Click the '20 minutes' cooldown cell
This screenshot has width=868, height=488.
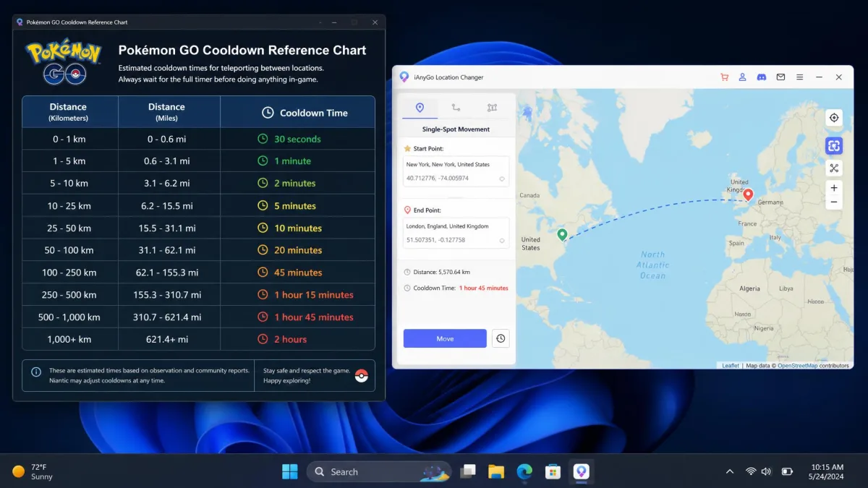tap(297, 250)
